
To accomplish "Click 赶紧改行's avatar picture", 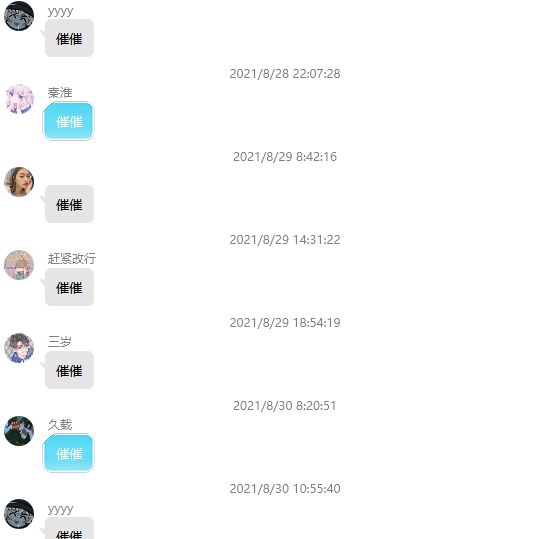I will (x=19, y=265).
